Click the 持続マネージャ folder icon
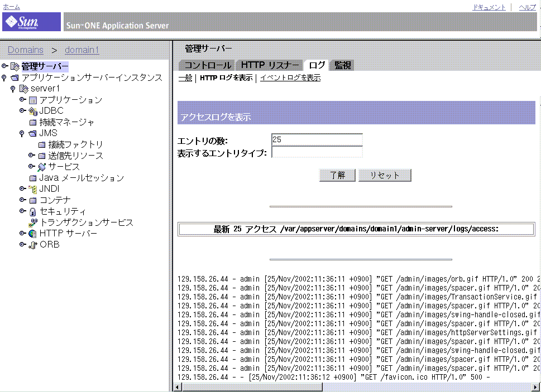Screen dimensions: 541x392 tap(33, 122)
